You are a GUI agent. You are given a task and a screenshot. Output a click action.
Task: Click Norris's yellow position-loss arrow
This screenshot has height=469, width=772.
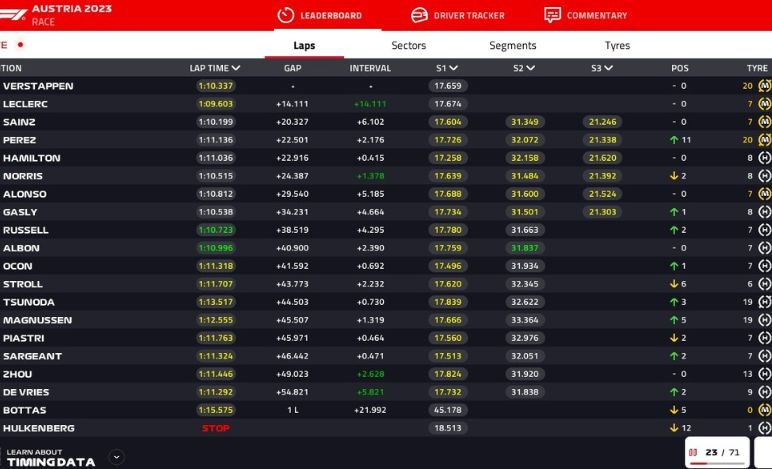[674, 176]
